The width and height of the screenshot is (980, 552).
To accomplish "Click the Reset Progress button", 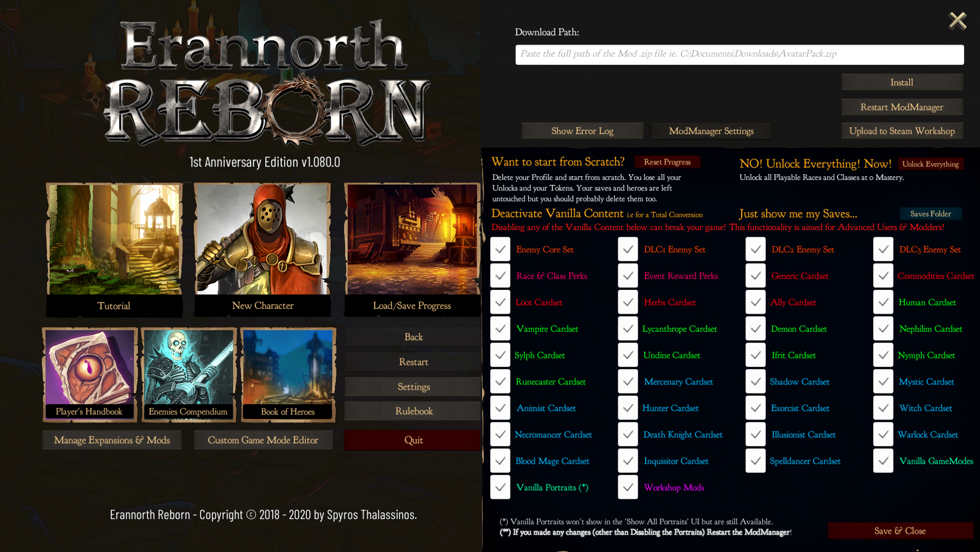I will point(667,162).
